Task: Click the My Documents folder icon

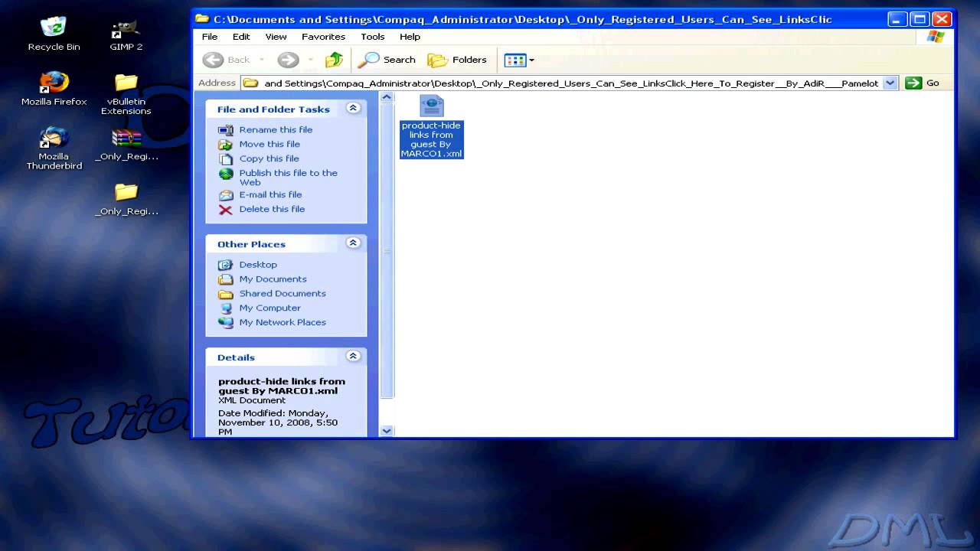Action: [225, 279]
